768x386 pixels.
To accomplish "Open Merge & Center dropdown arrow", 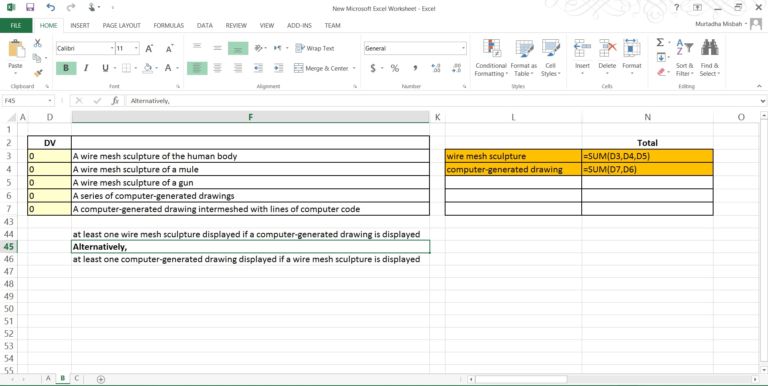I will pyautogui.click(x=354, y=68).
